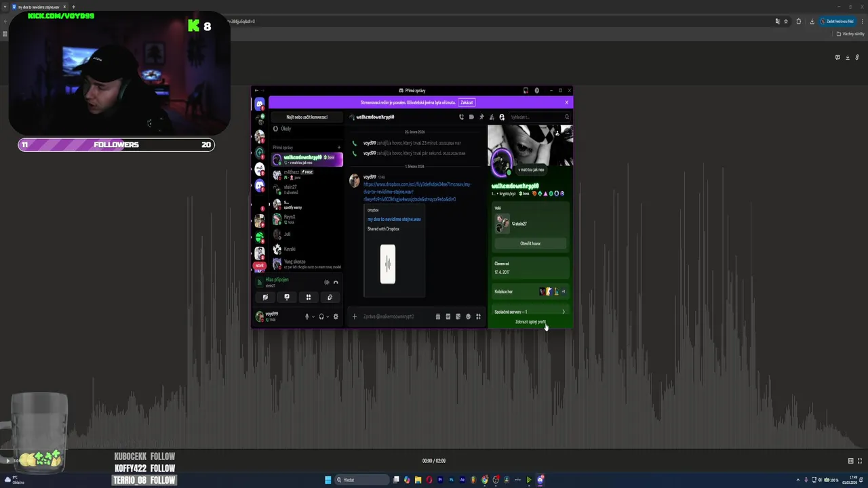The width and height of the screenshot is (868, 488).
Task: Click the 'NOVÉ' badge in server list
Action: [x=259, y=266]
